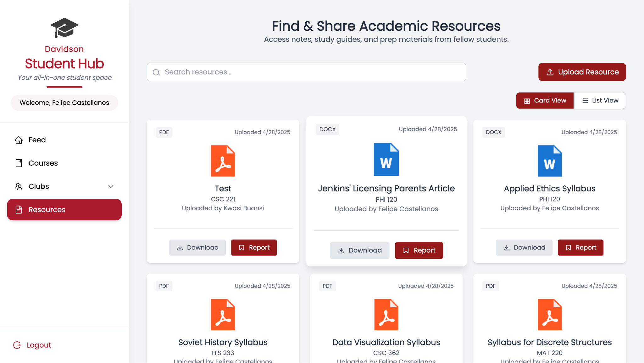Click the PDF icon on Data Visualization Syllabus
Viewport: 644px width, 363px height.
click(386, 314)
